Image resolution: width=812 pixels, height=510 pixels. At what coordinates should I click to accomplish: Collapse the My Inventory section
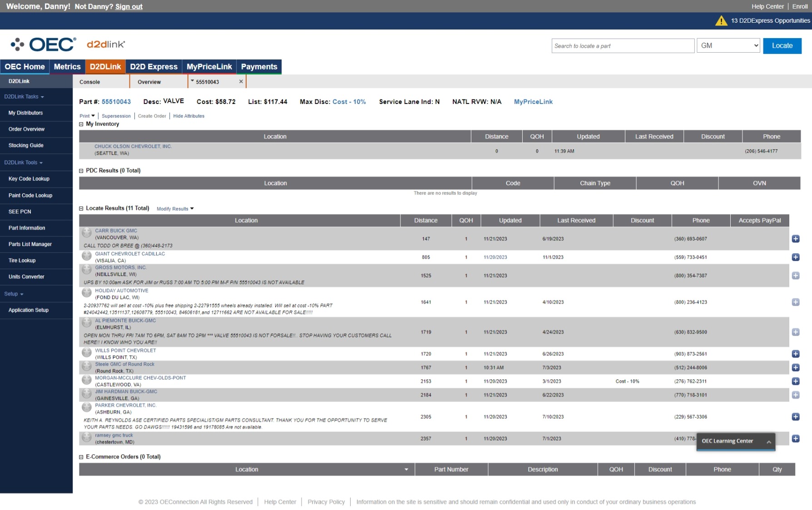(81, 124)
